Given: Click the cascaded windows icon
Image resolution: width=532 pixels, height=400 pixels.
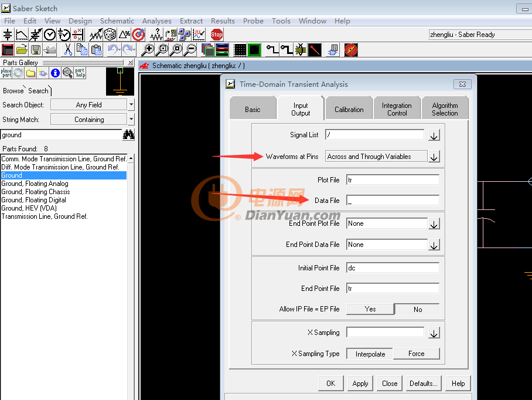Looking at the screenshot, I should (x=208, y=50).
